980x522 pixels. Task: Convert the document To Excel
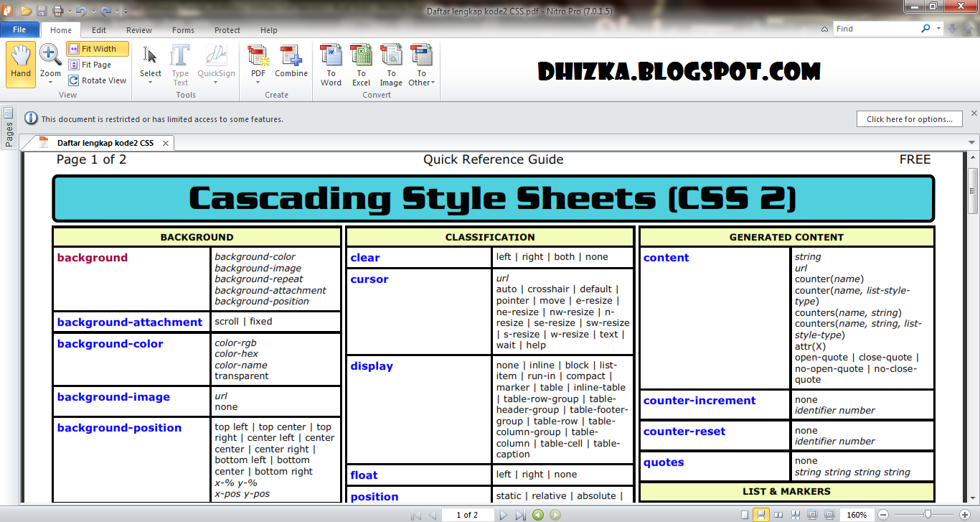(x=361, y=65)
